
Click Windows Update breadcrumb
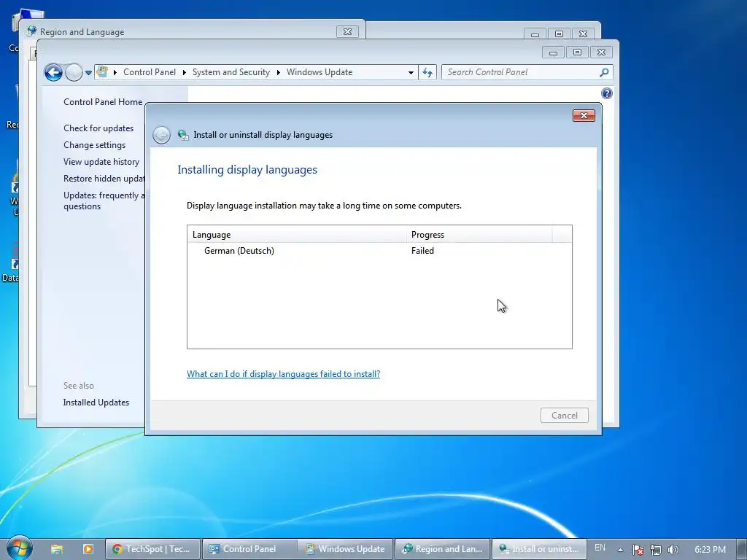click(320, 72)
